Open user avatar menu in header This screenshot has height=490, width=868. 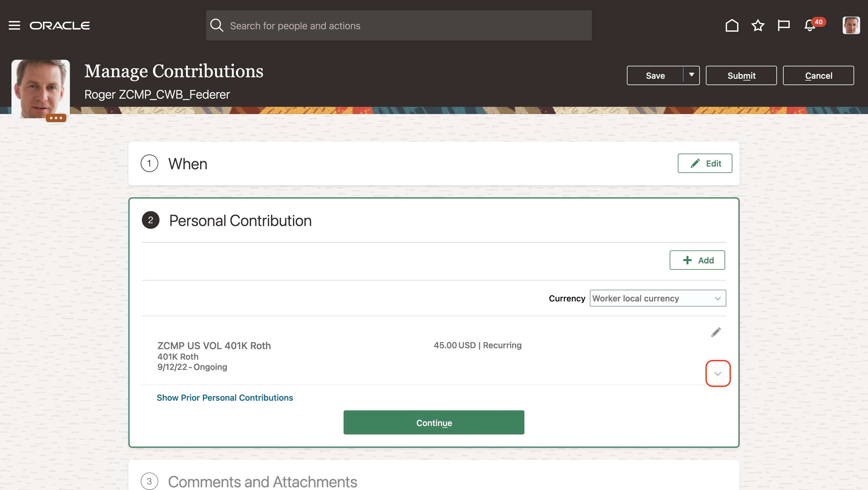[x=851, y=26]
